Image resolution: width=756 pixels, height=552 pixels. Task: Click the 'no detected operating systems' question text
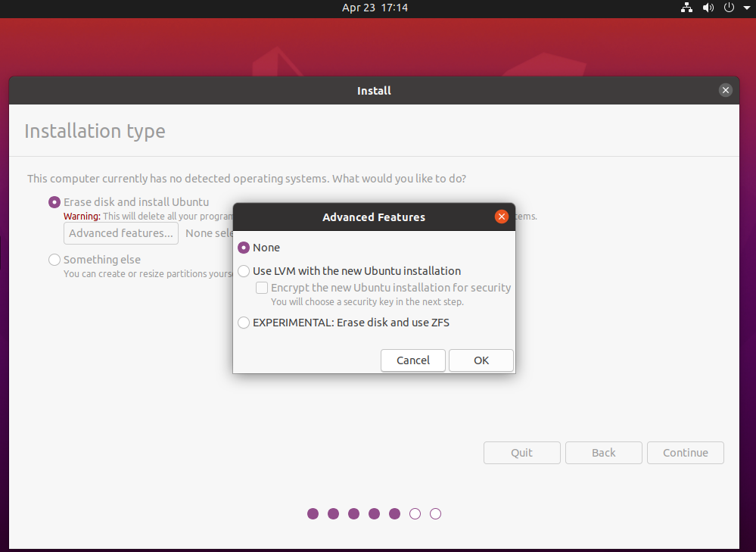pyautogui.click(x=247, y=179)
